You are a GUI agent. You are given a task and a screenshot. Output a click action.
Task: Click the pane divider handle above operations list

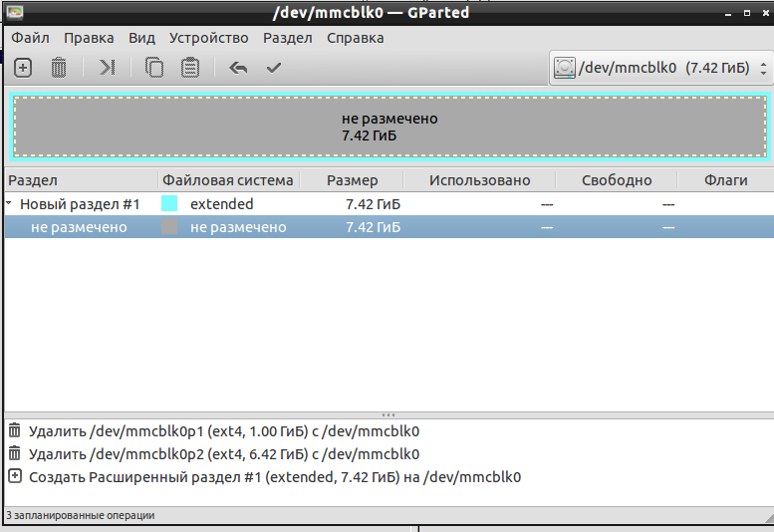(x=388, y=415)
